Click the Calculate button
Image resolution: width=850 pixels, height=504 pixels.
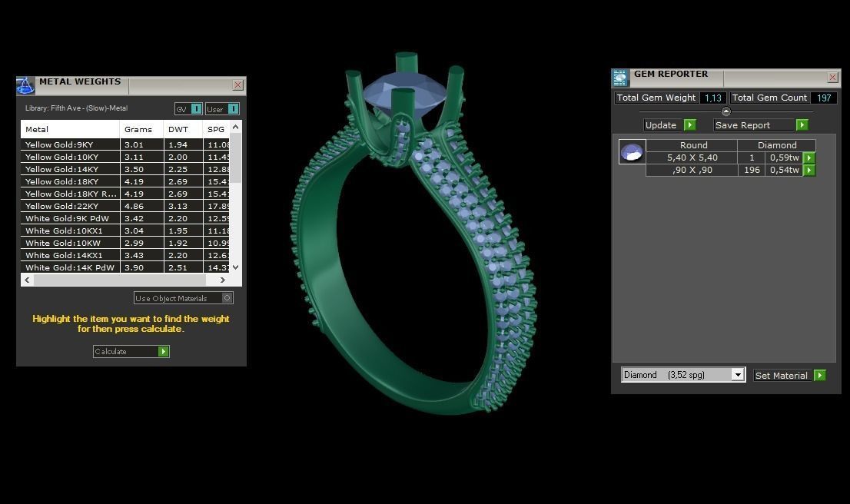(131, 352)
